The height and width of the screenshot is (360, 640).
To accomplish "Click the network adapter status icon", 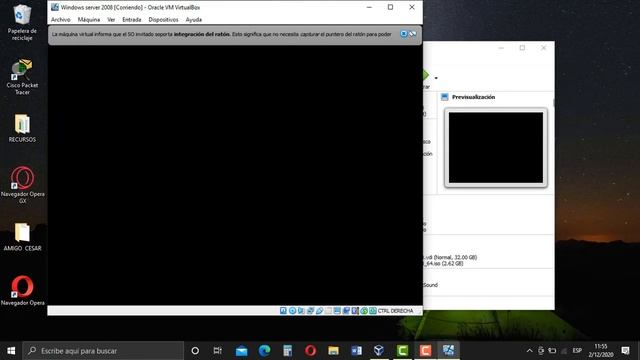I will coord(310,311).
